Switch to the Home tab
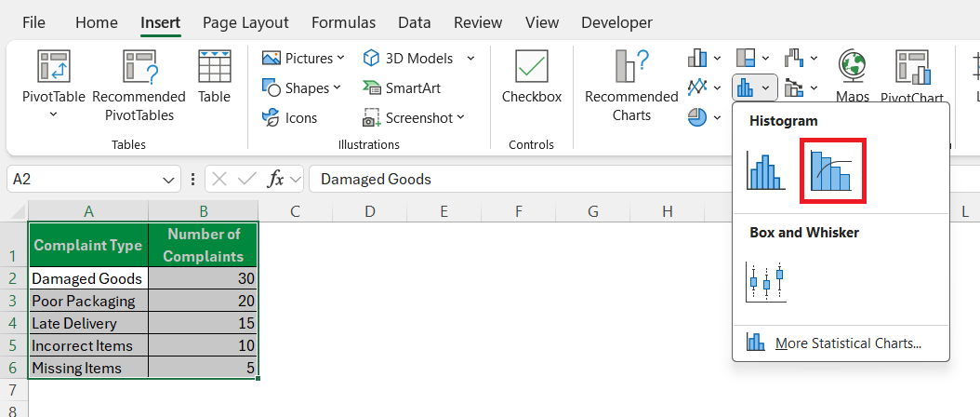The image size is (980, 417). [x=97, y=22]
